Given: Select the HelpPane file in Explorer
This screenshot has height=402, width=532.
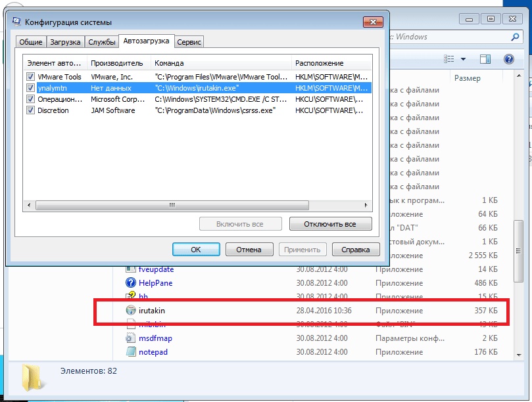Looking at the screenshot, I should (155, 283).
